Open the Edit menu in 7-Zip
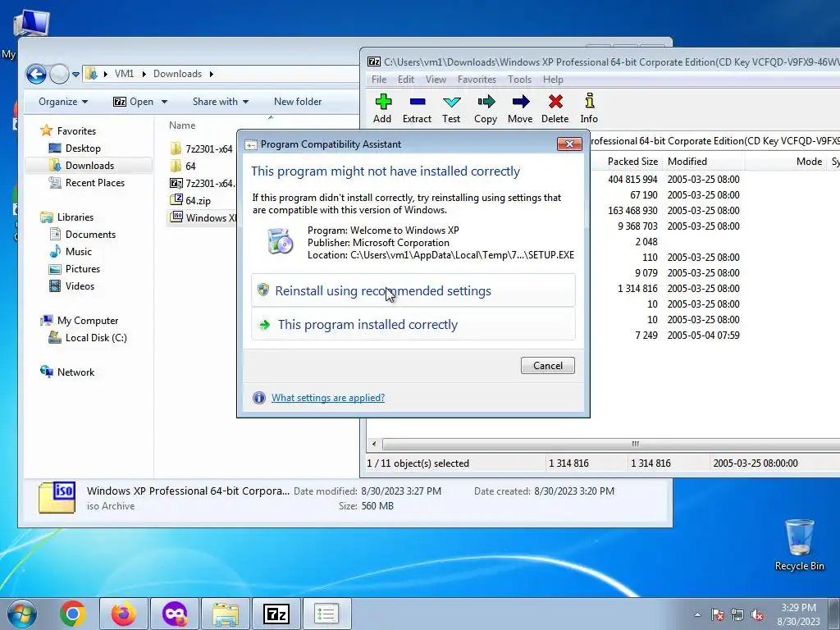The image size is (840, 630). click(x=405, y=80)
